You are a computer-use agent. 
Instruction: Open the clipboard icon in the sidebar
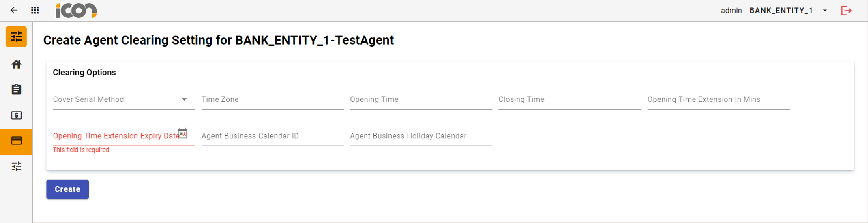pyautogui.click(x=16, y=89)
